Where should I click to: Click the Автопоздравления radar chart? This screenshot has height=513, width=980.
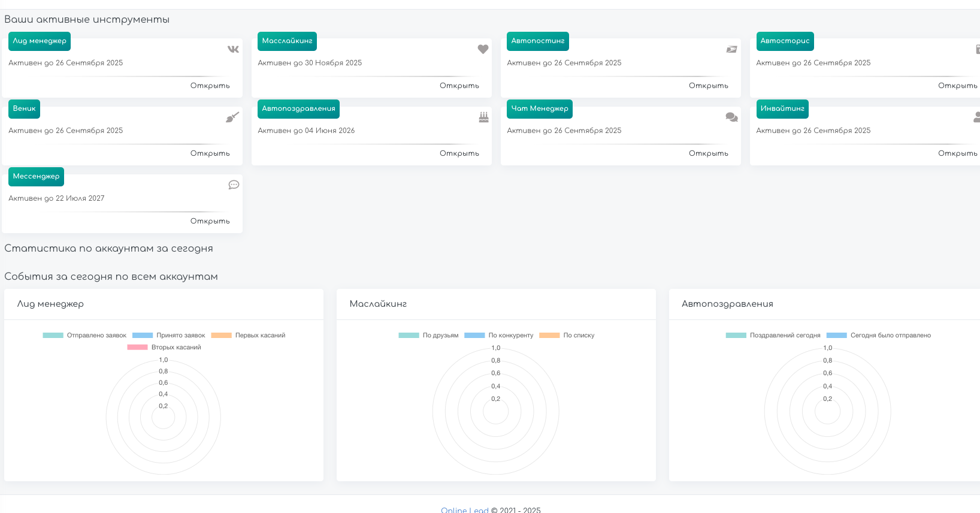click(828, 411)
